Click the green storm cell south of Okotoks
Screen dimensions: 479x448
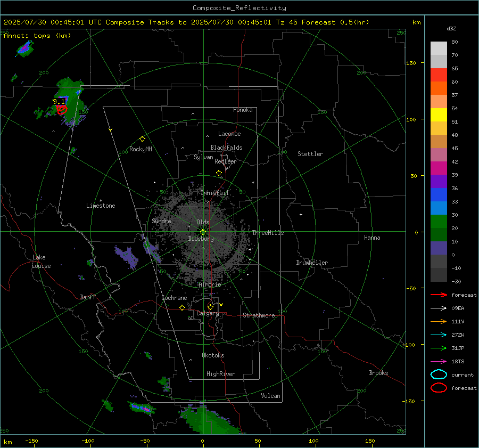[211, 420]
